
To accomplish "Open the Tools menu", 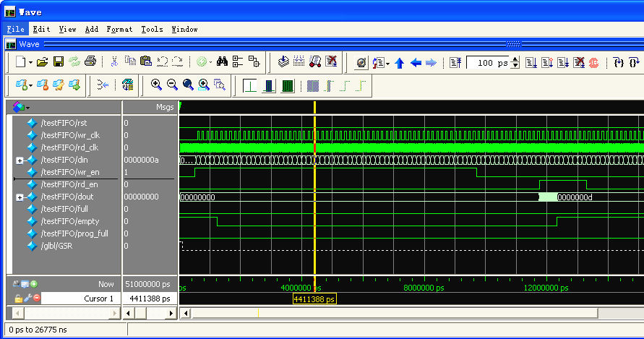I will [152, 29].
